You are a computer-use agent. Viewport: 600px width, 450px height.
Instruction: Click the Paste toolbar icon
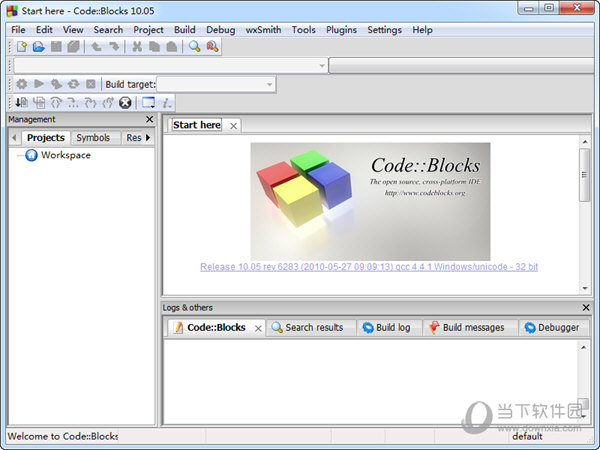point(172,47)
